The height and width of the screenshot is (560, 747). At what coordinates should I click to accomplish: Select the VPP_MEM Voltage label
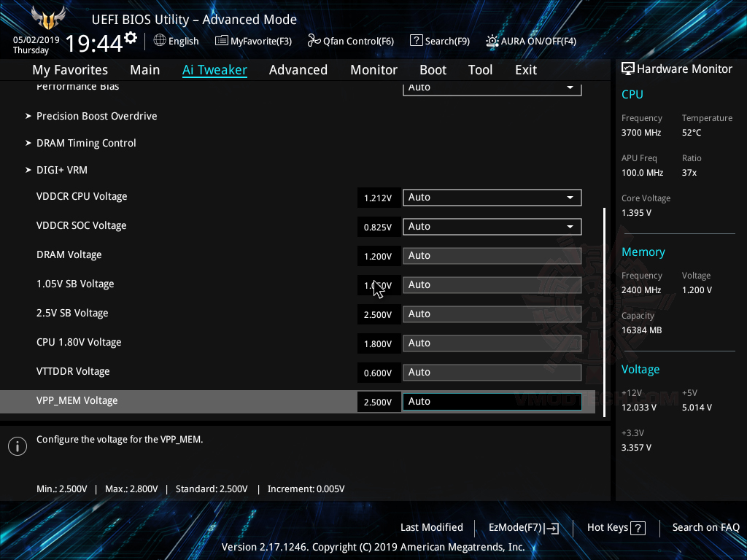click(77, 401)
